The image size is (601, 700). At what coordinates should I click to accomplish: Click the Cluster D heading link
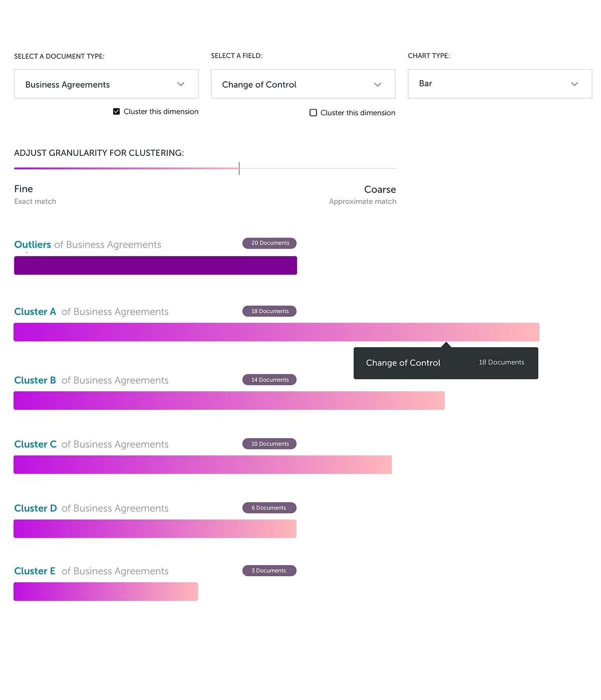point(36,509)
